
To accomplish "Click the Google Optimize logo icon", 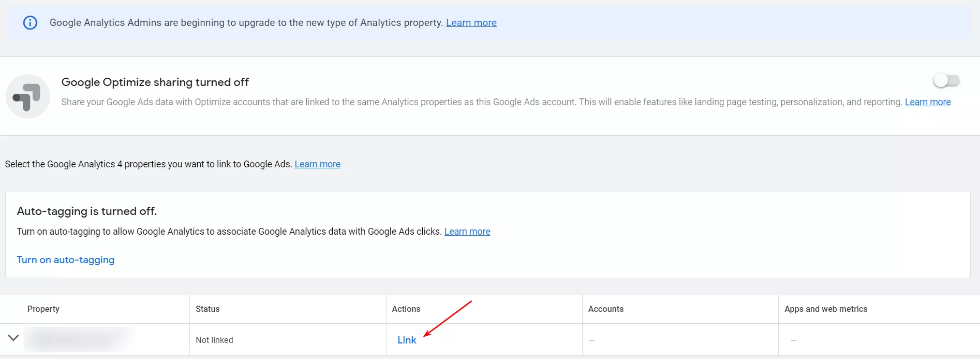I will pos(28,96).
